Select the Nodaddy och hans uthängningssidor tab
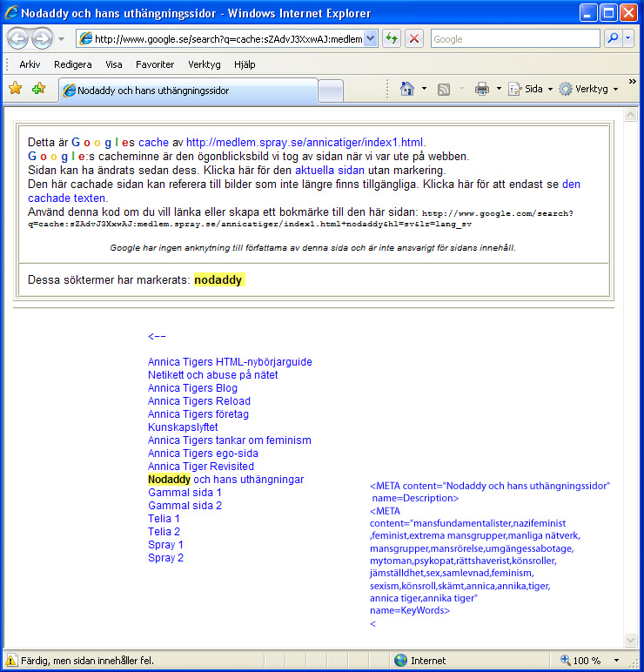The image size is (644, 672). click(x=188, y=91)
